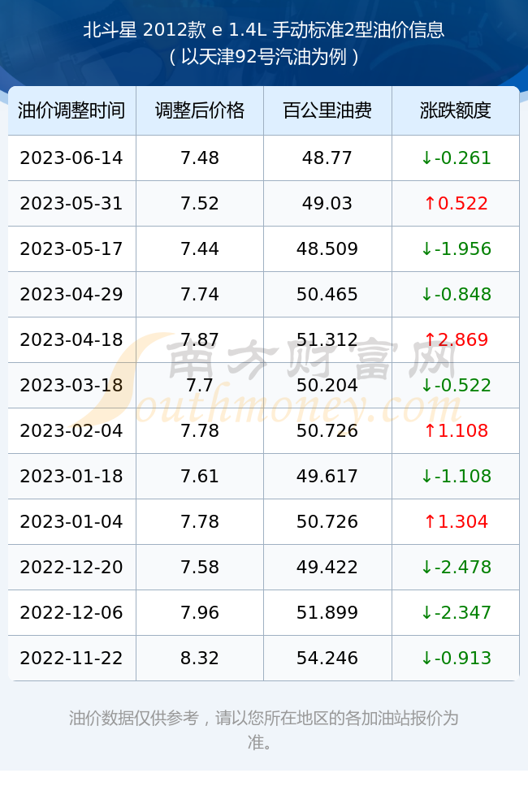Click the red up value 1.108
528x812 pixels.
pos(456,430)
